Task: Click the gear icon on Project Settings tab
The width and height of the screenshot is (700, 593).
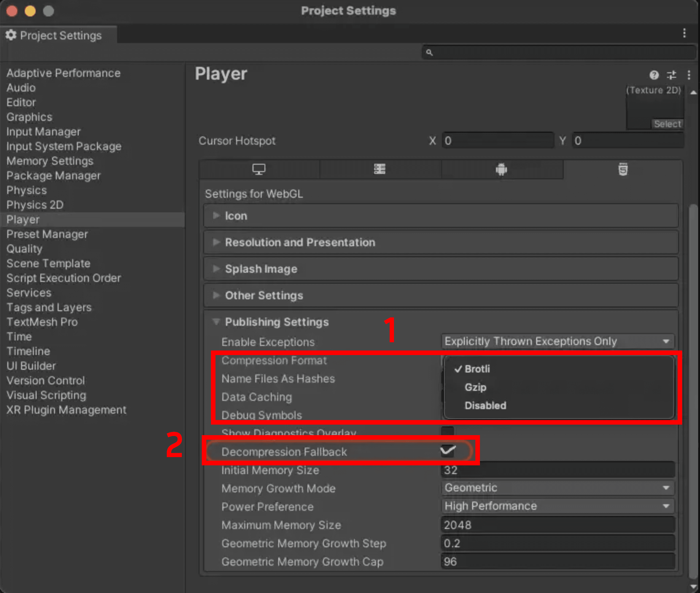Action: (11, 35)
